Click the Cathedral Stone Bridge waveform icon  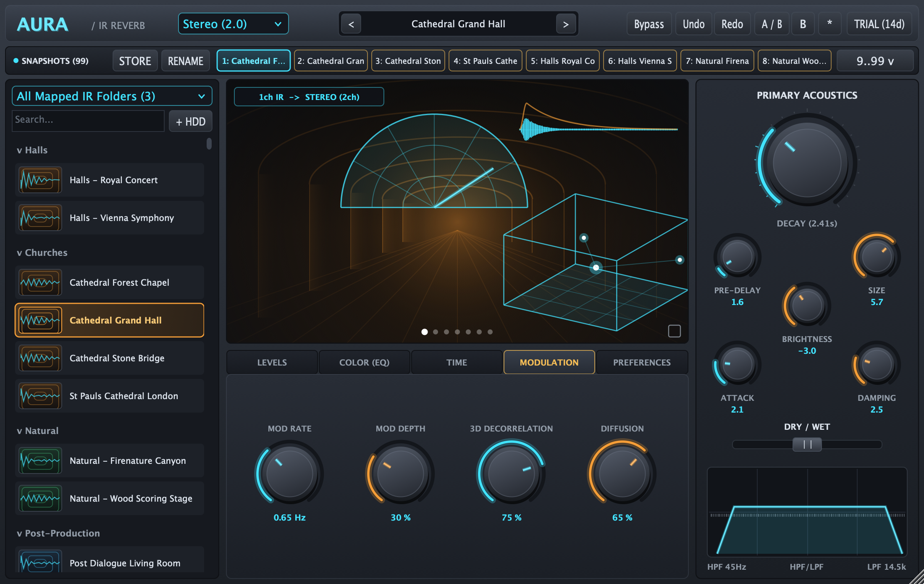pos(40,358)
